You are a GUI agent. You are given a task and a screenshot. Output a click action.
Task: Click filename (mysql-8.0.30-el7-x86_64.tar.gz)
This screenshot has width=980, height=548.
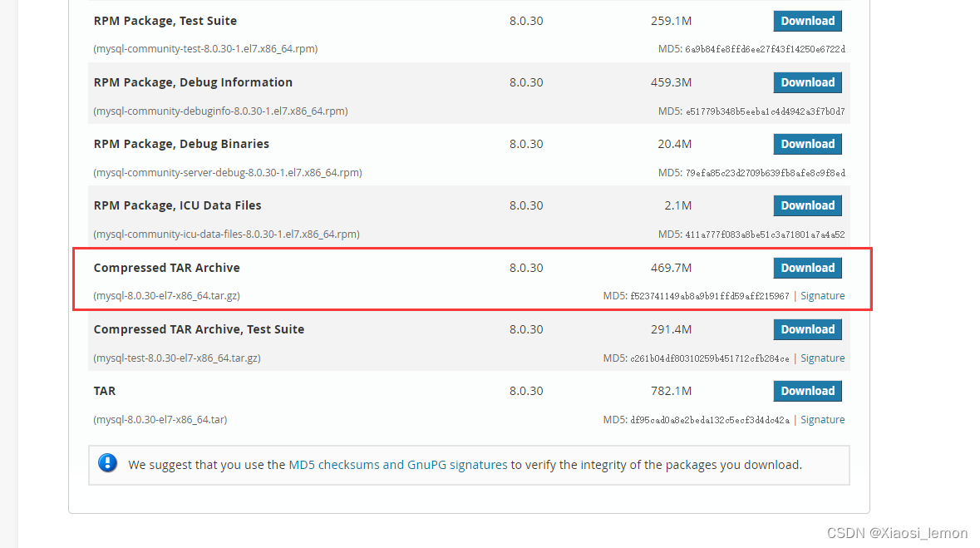(167, 296)
